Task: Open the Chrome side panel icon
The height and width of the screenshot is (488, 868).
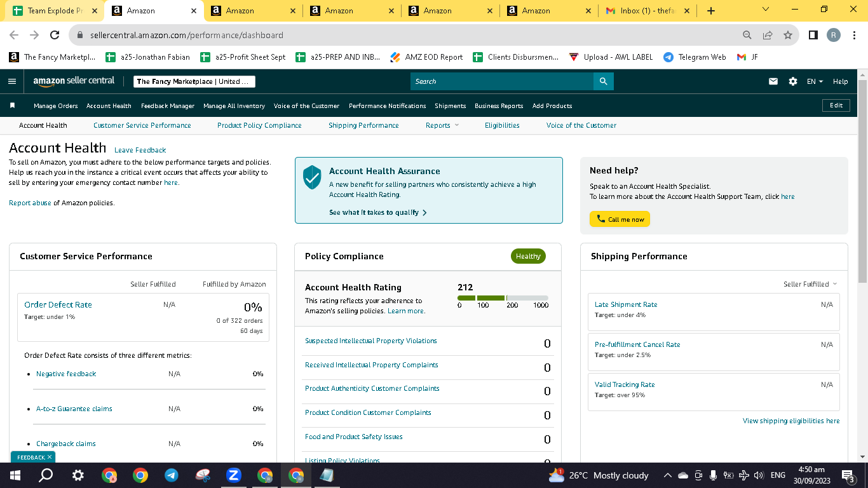Action: 813,35
